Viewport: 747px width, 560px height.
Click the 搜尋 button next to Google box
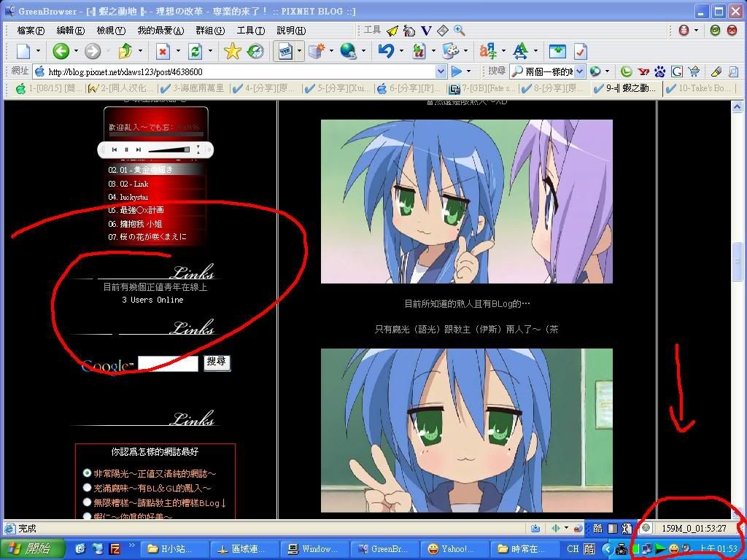click(x=217, y=362)
